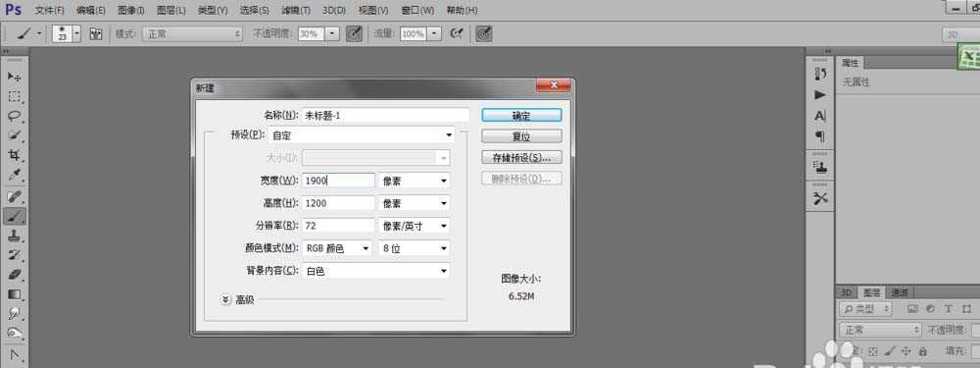
Task: Toggle airbrush mode in options bar
Action: pos(457,33)
